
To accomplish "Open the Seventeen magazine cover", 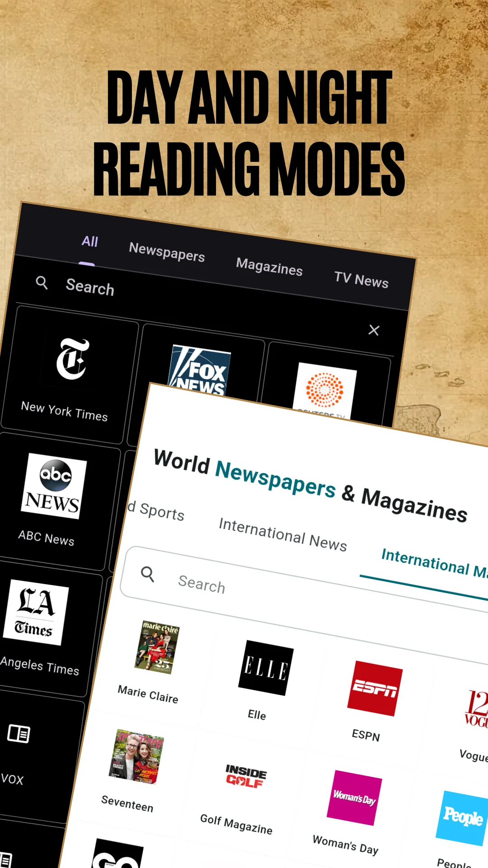I will coord(136,756).
